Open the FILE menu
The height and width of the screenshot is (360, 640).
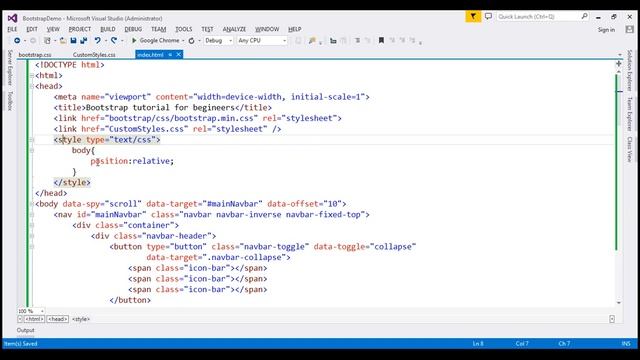[12, 29]
